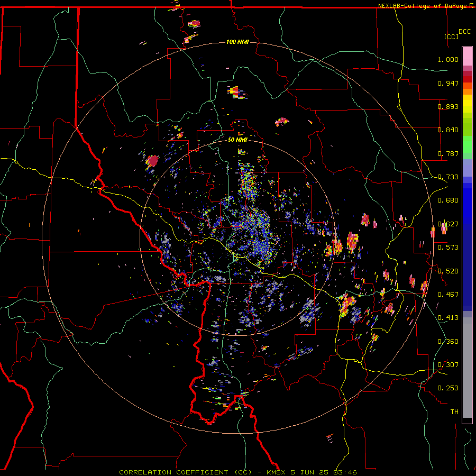Click the round dark-red echo northwest of the 50 NMI ring

point(152,161)
